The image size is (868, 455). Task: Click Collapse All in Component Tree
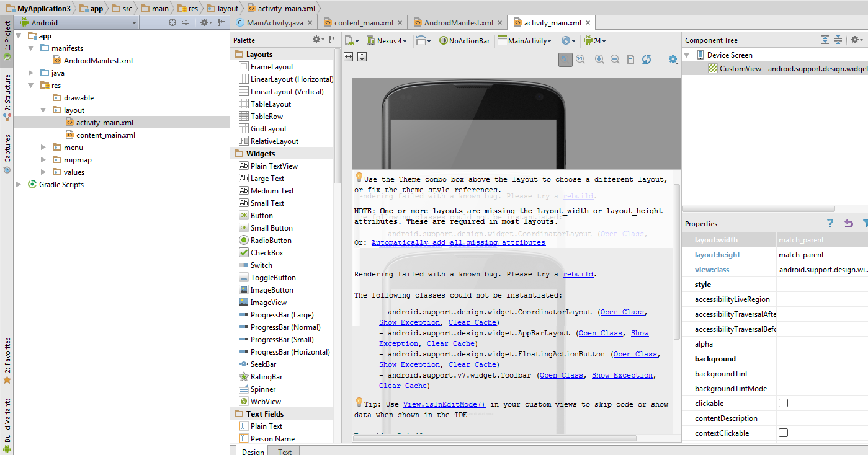[838, 40]
